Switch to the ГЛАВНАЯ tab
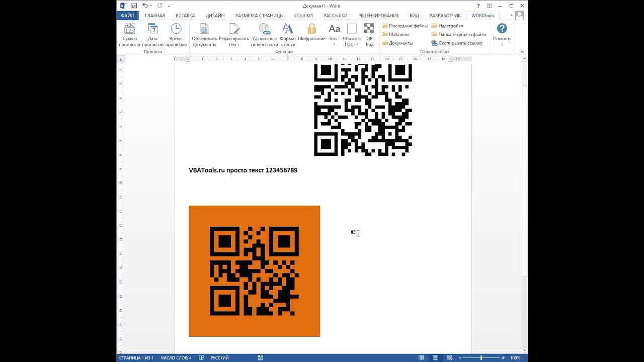 point(155,16)
